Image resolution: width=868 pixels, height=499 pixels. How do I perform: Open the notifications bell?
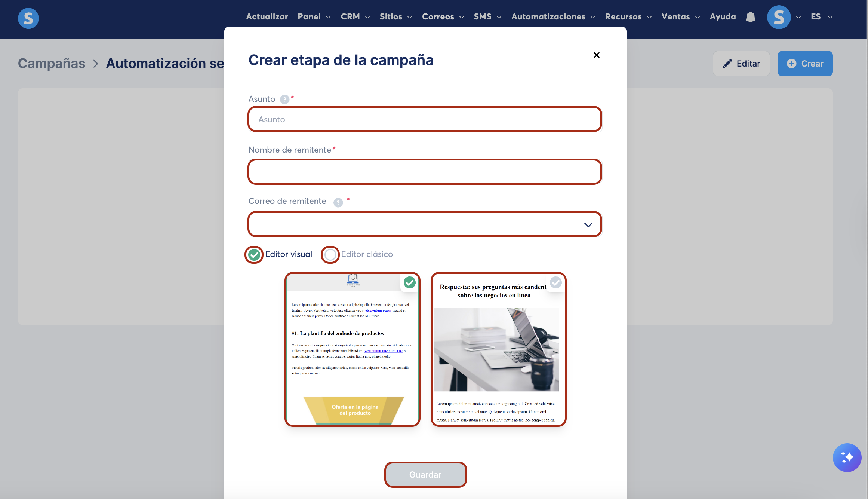[750, 17]
